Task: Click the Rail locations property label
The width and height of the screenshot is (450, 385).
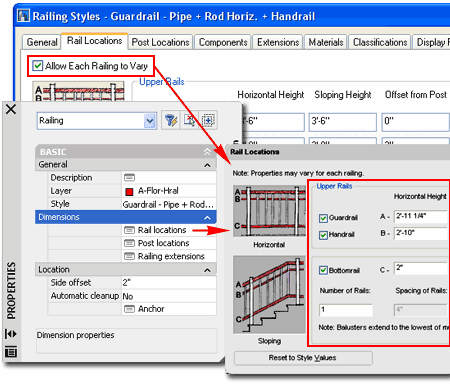Action: click(x=162, y=230)
